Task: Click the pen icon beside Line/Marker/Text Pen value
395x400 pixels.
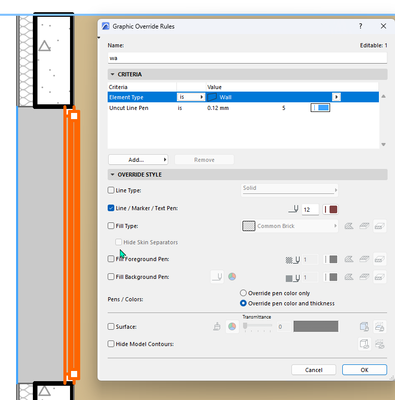Action: pos(293,209)
